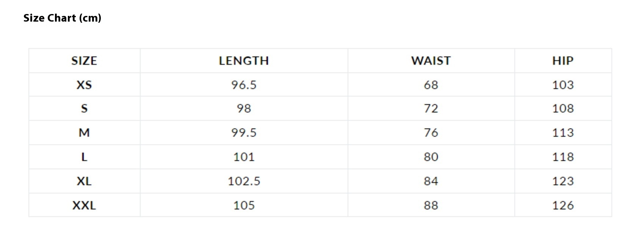
Task: Click the hip value 103
Action: [563, 85]
